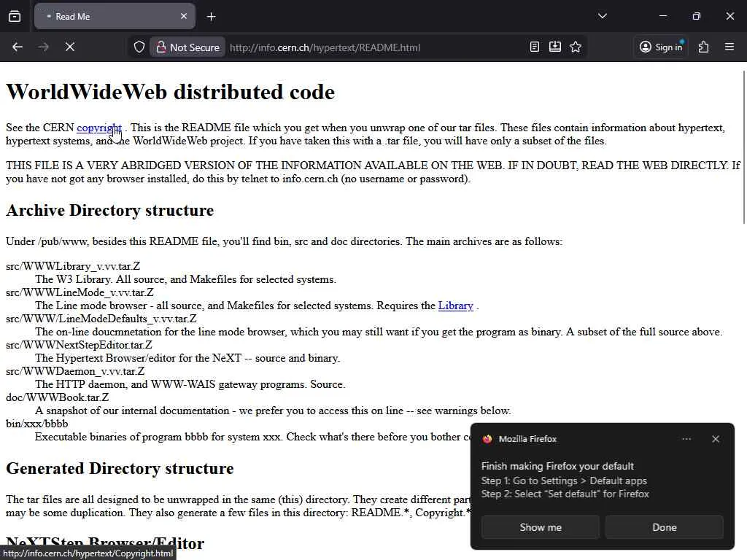Click src/WWWLineMode_v.vv.tar.Z text
The image size is (747, 560).
(80, 292)
